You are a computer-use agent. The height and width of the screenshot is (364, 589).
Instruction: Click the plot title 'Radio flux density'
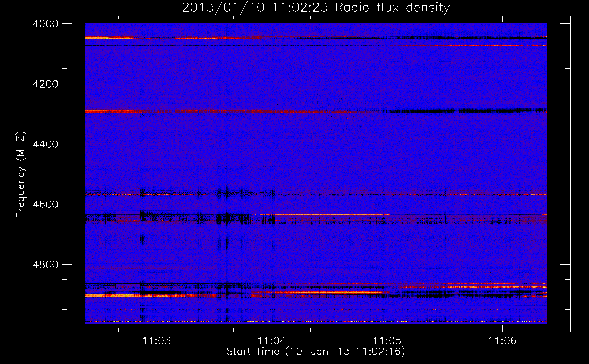(392, 7)
